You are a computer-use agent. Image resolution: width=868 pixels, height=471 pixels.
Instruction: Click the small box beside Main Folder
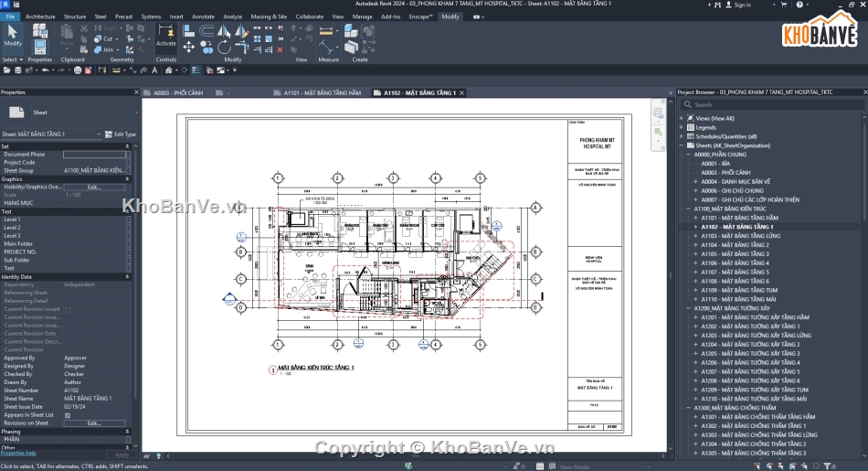[x=129, y=244]
